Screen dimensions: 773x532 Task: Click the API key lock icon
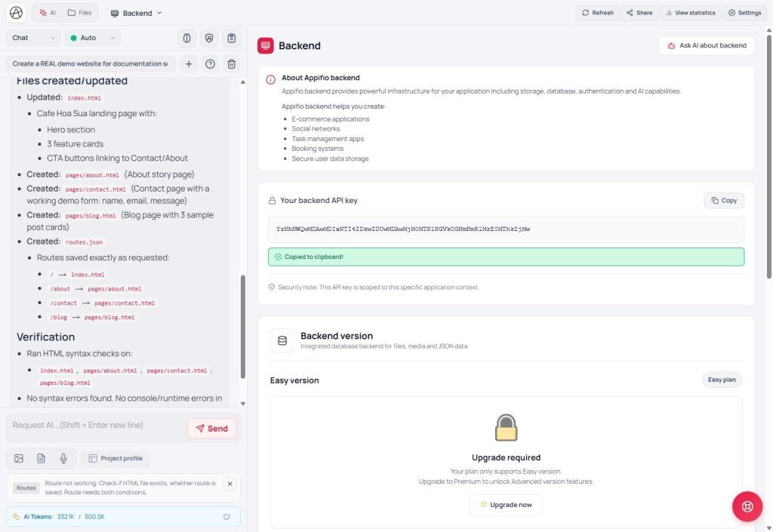point(272,201)
